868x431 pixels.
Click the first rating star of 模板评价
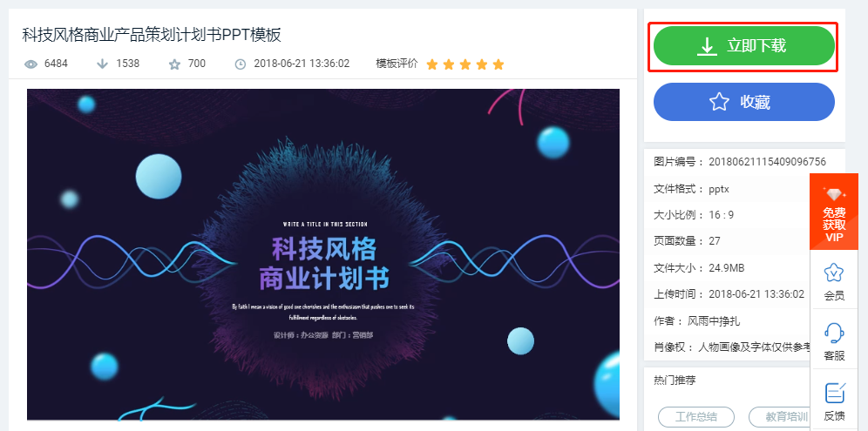pyautogui.click(x=432, y=64)
